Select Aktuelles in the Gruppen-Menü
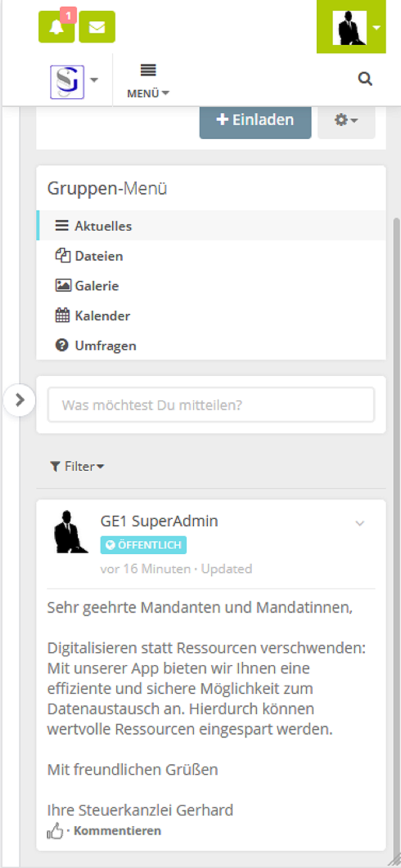Image resolution: width=401 pixels, height=868 pixels. coord(102,226)
